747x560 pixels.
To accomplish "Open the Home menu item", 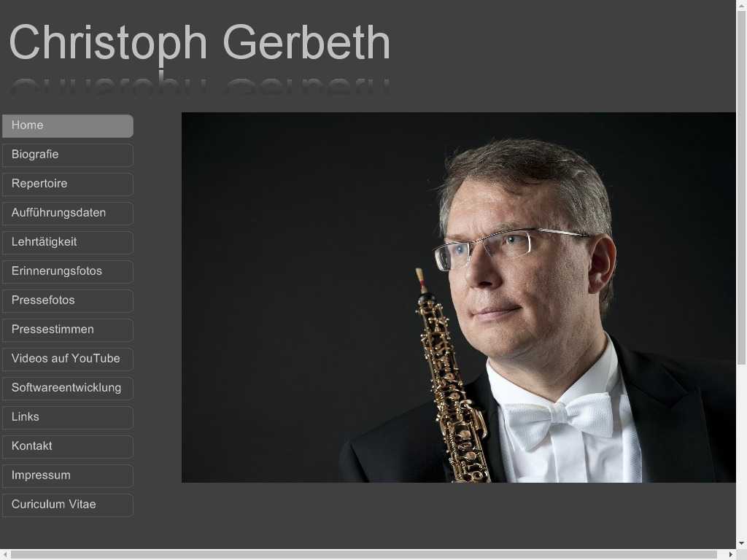I will click(68, 125).
